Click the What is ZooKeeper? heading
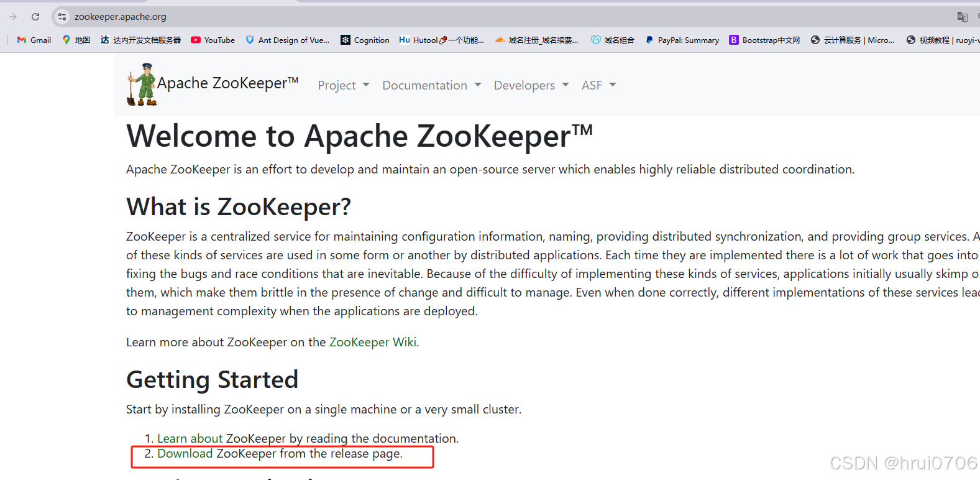This screenshot has width=980, height=480. tap(239, 206)
